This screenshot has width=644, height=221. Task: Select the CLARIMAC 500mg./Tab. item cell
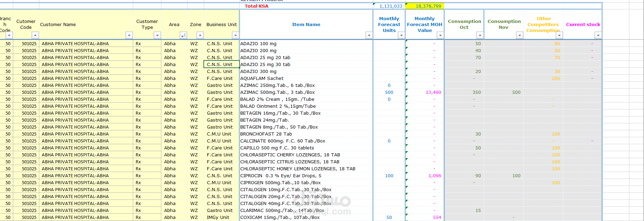tap(306, 211)
